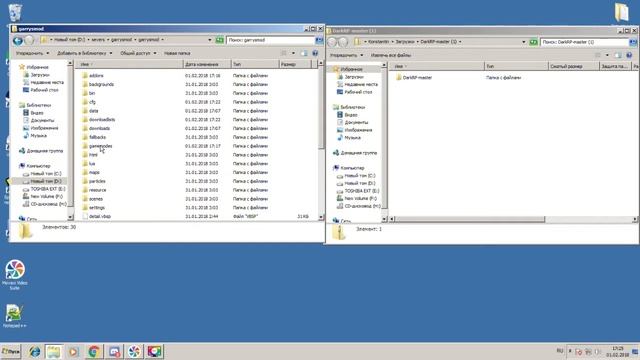Select Домашняя группа in DarkRP-master sidebar
640x360 pixels.
pos(355,153)
